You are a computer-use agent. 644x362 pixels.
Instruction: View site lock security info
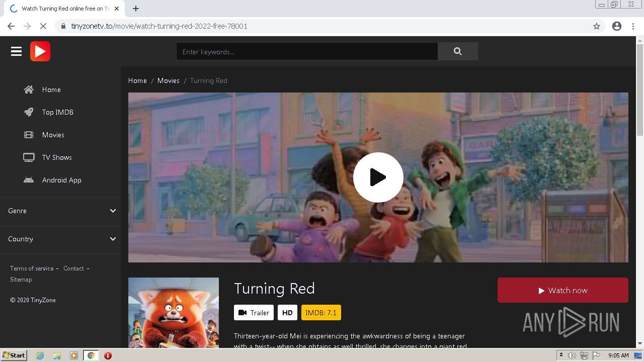tap(63, 26)
